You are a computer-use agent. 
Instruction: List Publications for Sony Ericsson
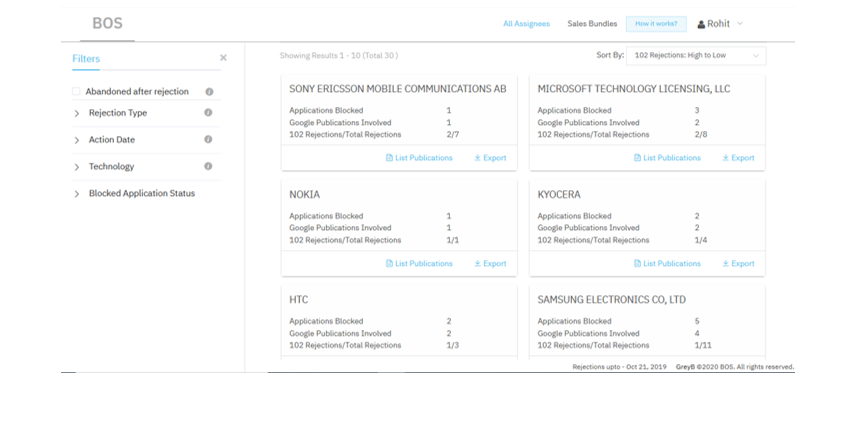click(x=419, y=158)
